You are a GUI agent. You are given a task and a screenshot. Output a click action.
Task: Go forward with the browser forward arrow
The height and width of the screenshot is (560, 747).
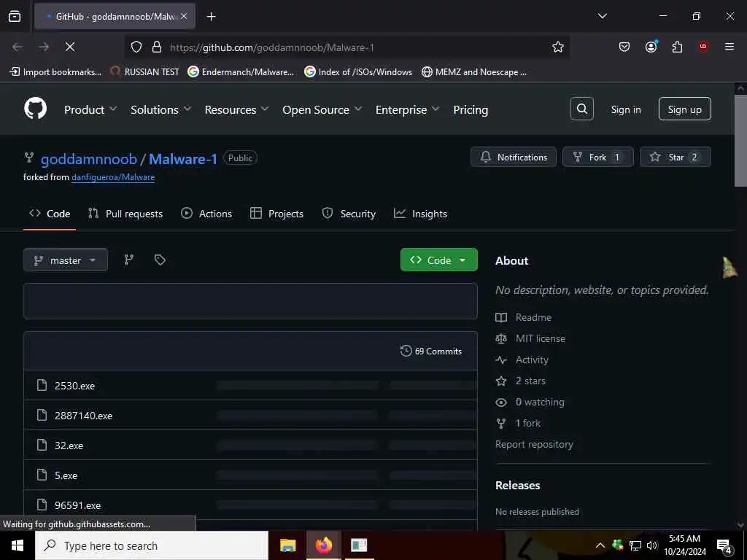pyautogui.click(x=43, y=47)
